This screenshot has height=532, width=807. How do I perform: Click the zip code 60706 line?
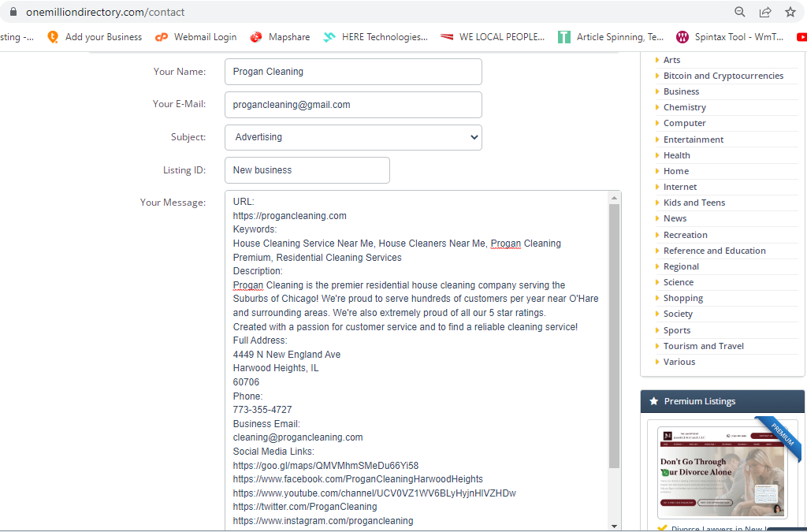(x=246, y=382)
